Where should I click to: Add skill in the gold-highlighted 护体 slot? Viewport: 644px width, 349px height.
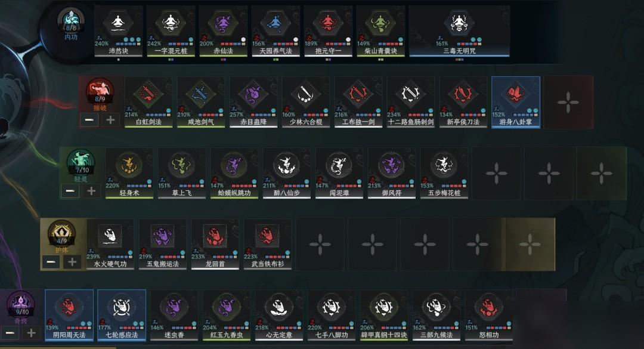[x=530, y=244]
